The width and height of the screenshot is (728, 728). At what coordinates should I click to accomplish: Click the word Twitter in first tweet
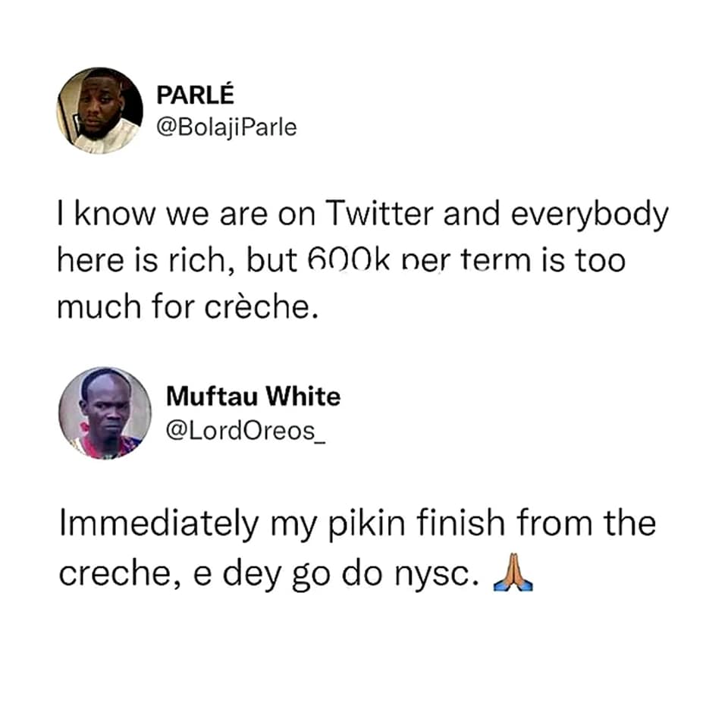(379, 215)
